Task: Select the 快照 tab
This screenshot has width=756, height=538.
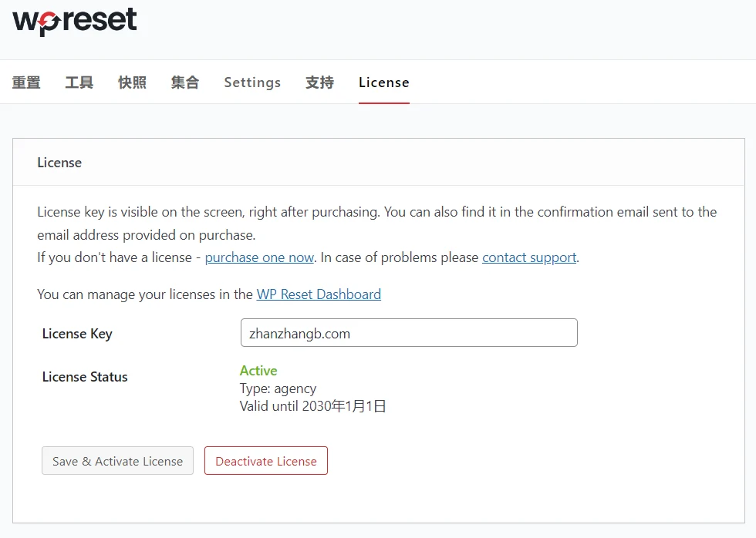Action: click(131, 82)
